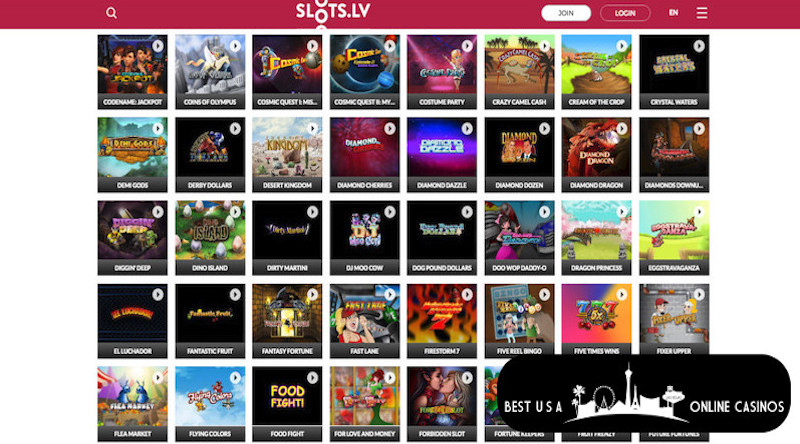Open the EN language selector
Viewport: 800px width, 444px height.
(x=673, y=13)
